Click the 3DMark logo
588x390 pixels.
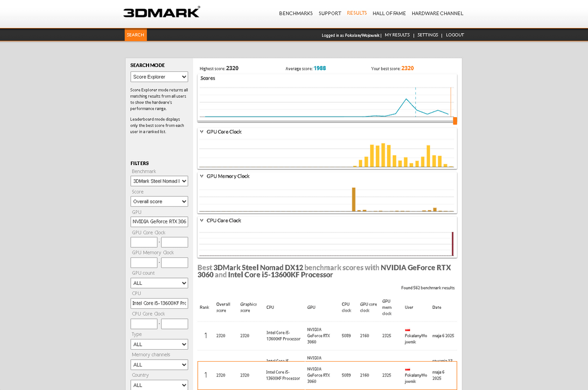162,12
